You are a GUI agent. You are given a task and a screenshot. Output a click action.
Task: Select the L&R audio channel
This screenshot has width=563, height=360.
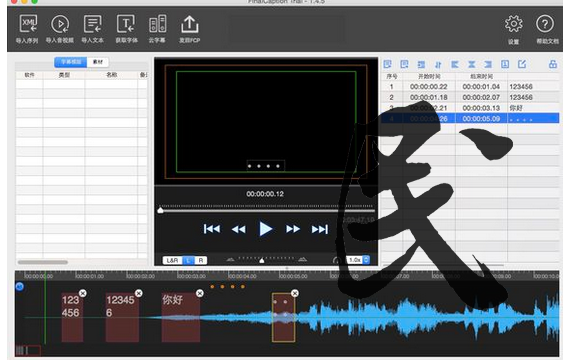172,260
